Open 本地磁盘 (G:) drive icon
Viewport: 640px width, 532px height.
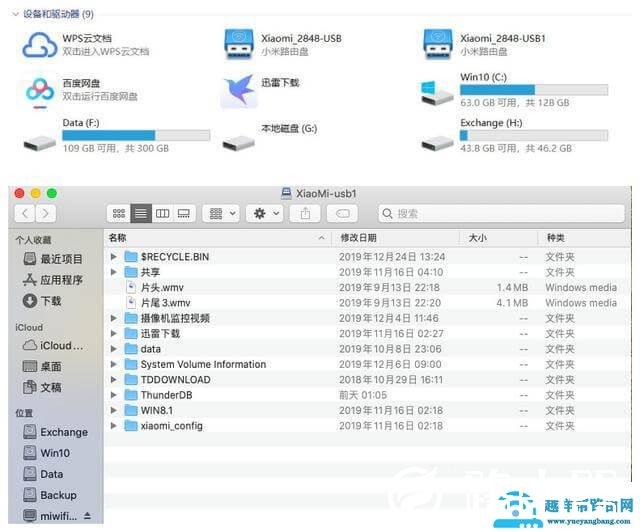[x=239, y=143]
